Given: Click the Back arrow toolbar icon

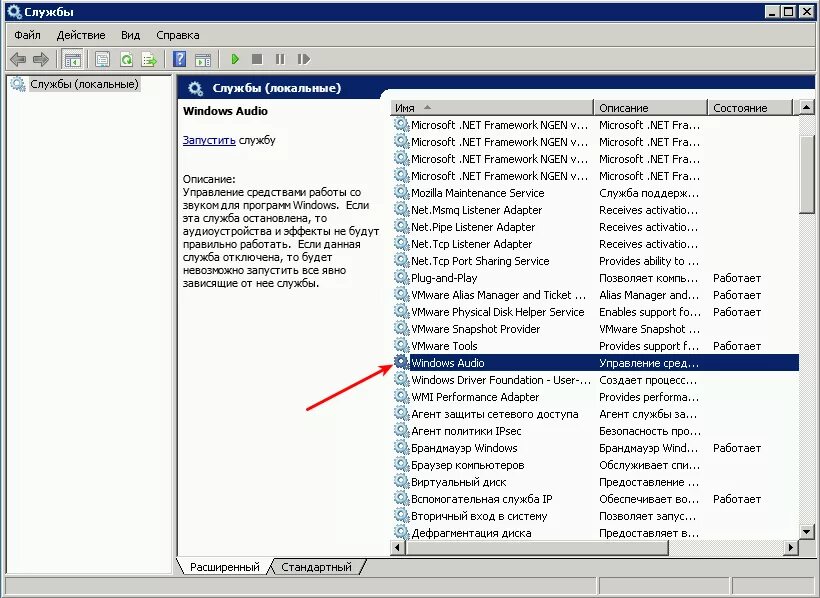Looking at the screenshot, I should pyautogui.click(x=18, y=59).
